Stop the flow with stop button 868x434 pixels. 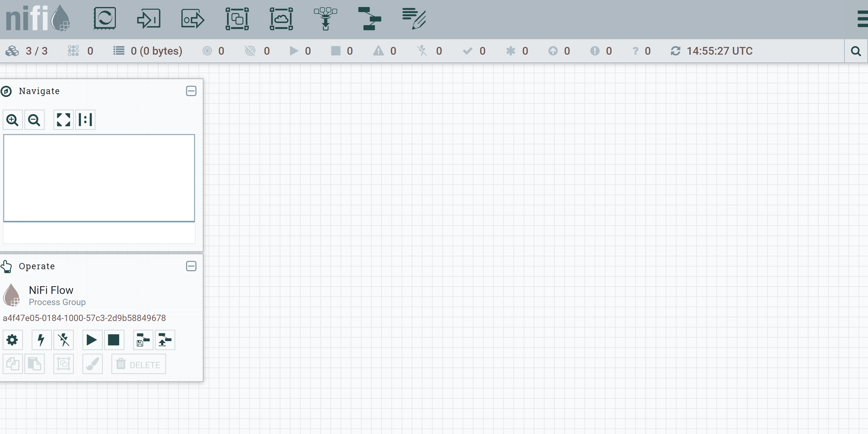(x=114, y=340)
